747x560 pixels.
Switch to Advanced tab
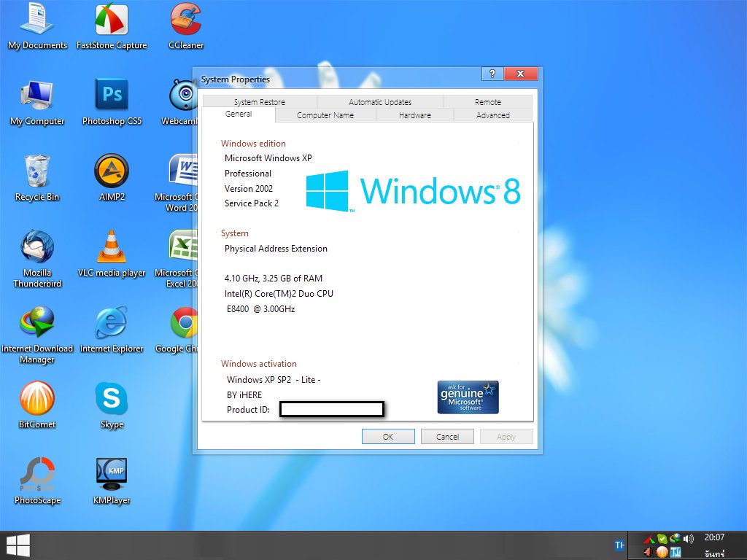coord(493,115)
